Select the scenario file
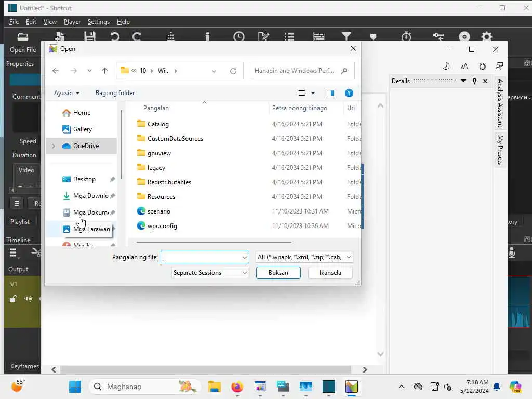The image size is (532, 399). pos(159,211)
